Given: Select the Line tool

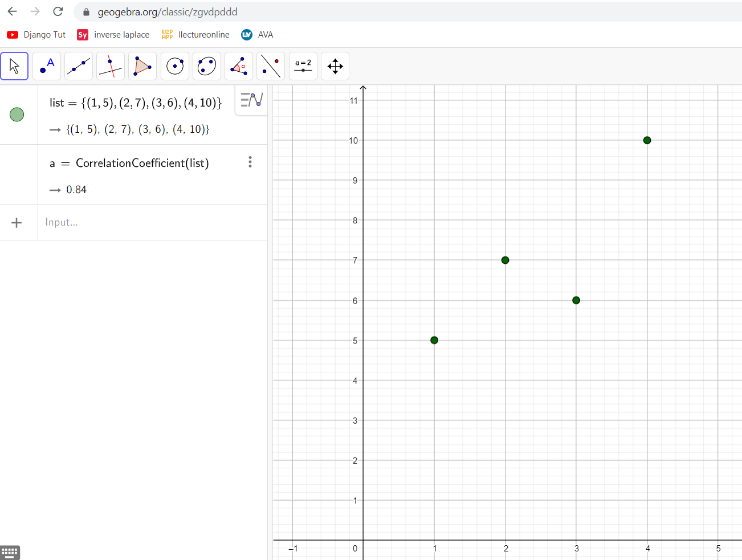Looking at the screenshot, I should (x=79, y=66).
